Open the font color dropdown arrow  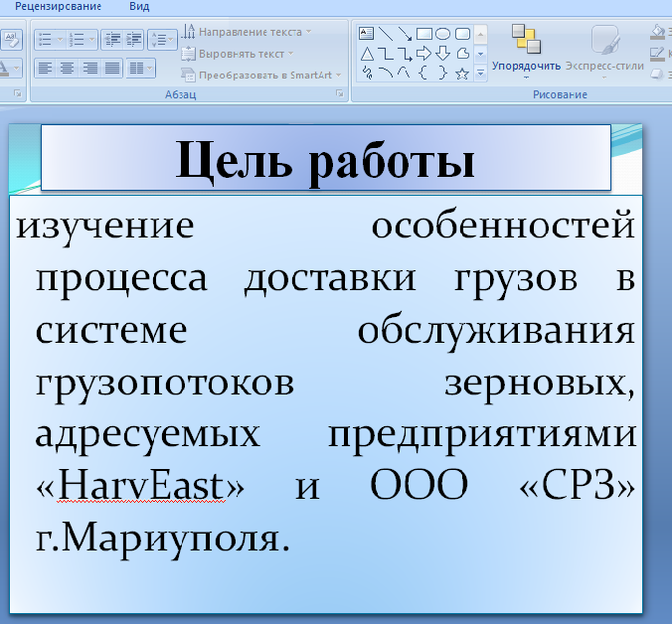[16, 69]
